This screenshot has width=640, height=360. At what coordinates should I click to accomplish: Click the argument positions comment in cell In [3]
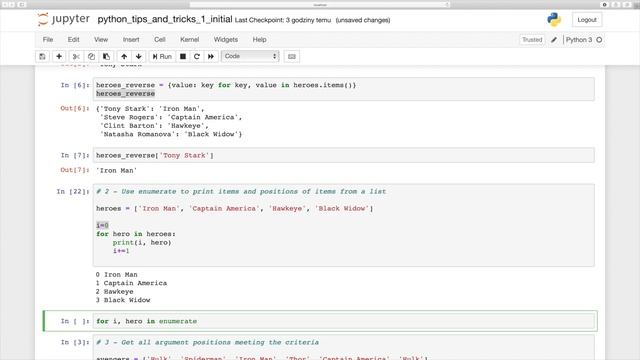[x=207, y=342]
